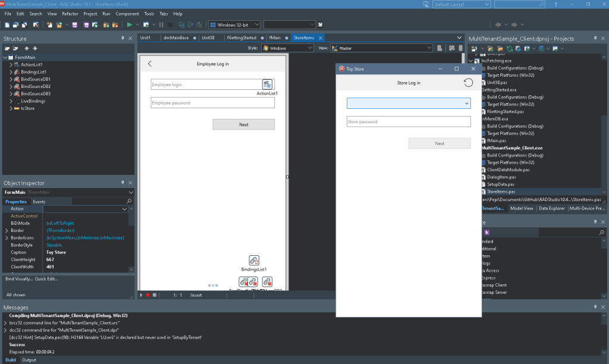Open the Data Explorer tab
Screen dimensions: 609x364
[x=551, y=208]
